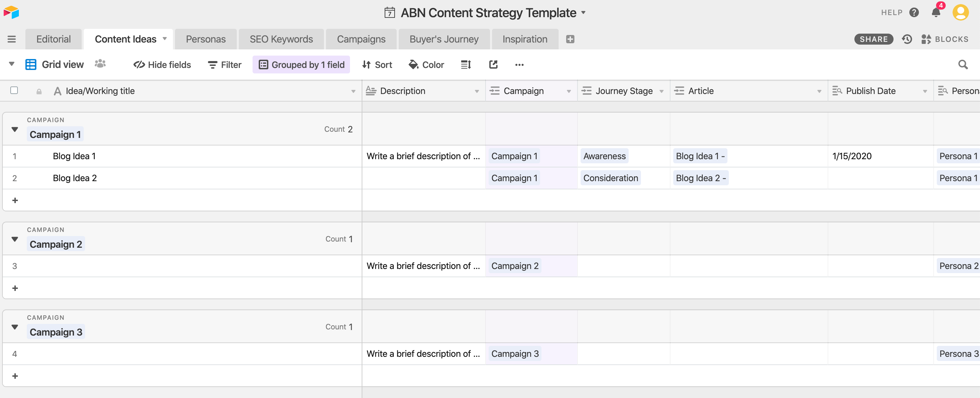Change row height icon
This screenshot has width=980, height=398.
pos(466,65)
